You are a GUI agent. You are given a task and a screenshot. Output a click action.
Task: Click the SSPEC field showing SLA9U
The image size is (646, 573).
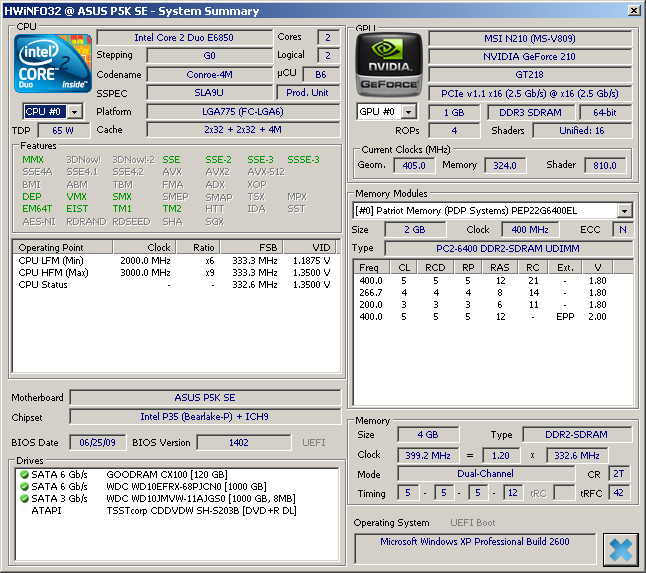point(209,93)
